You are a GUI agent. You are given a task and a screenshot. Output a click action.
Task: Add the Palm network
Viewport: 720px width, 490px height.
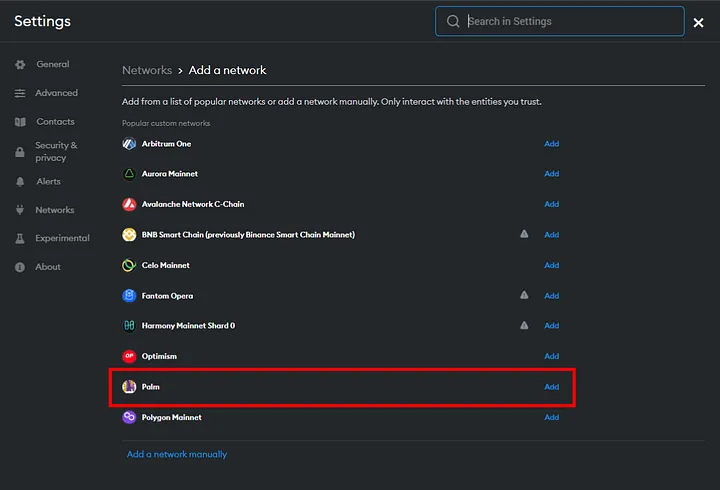551,387
